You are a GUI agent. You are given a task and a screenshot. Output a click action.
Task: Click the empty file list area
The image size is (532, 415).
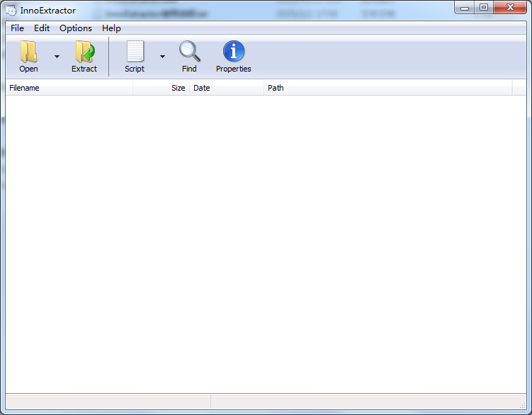click(x=266, y=241)
